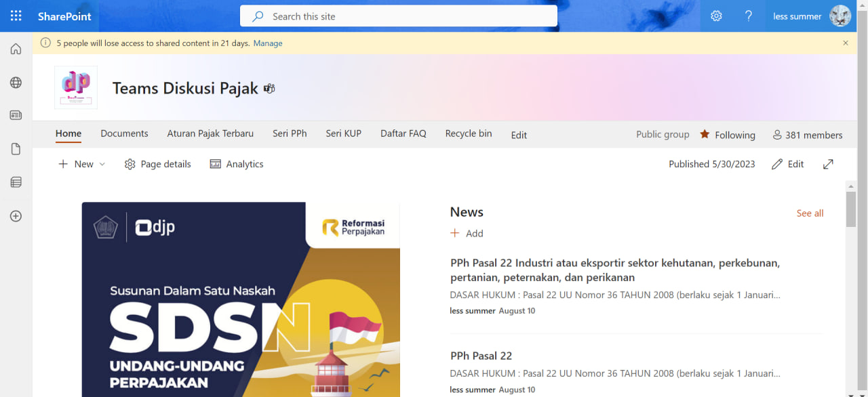Image resolution: width=868 pixels, height=397 pixels.
Task: Open the SharePoint app launcher
Action: pyautogui.click(x=15, y=15)
